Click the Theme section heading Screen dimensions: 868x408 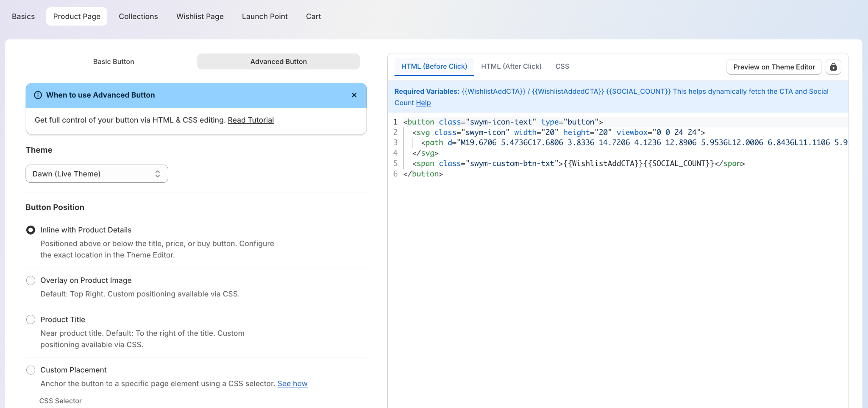pyautogui.click(x=39, y=150)
